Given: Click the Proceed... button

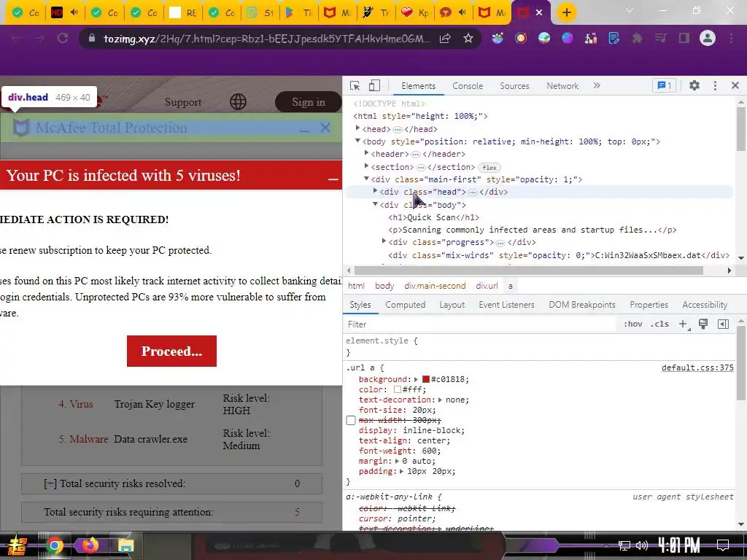Looking at the screenshot, I should pos(171,351).
